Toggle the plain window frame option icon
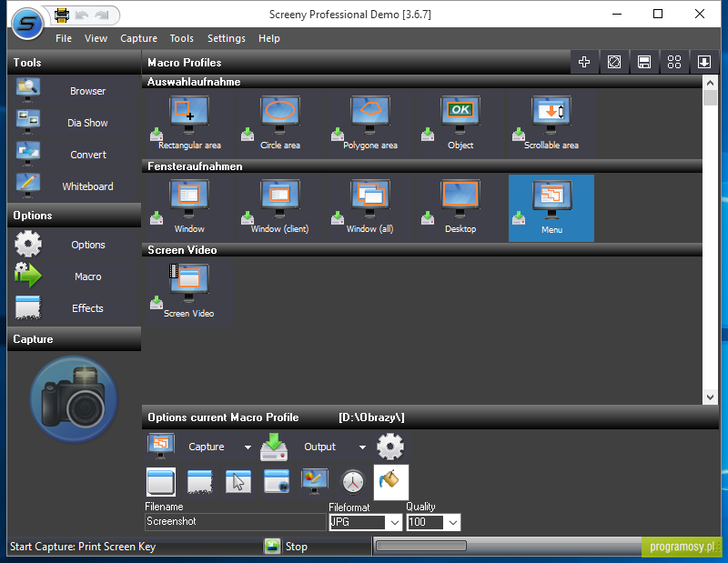Screen dimensions: 728x563 click(x=161, y=482)
